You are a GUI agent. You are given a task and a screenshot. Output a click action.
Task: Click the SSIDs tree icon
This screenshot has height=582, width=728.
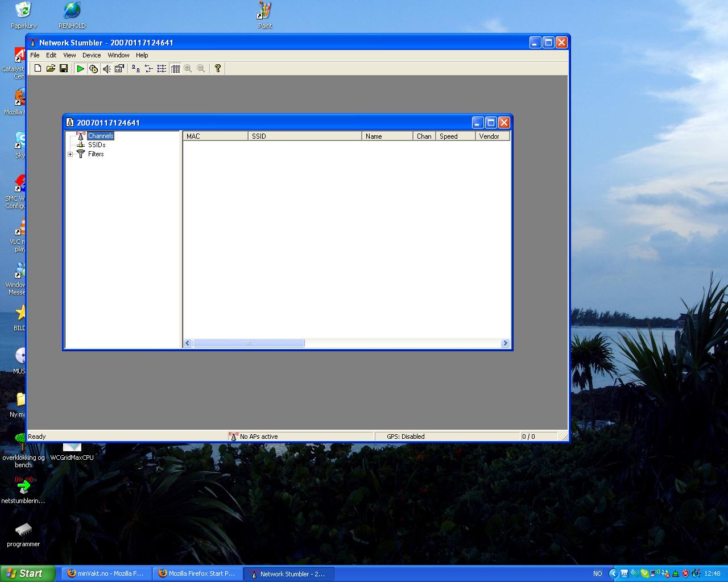pos(81,145)
